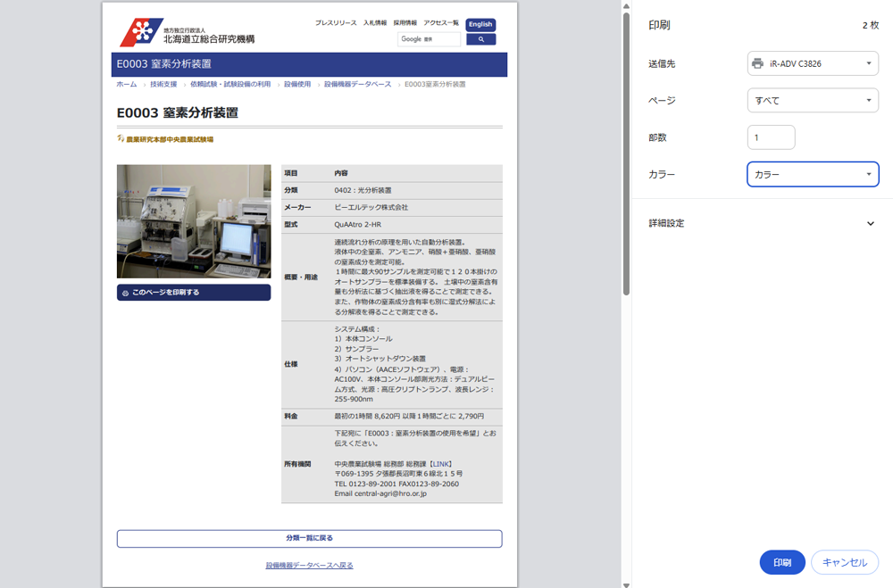This screenshot has height=588, width=893.
Task: Open the 送信先 printer dropdown
Action: (x=813, y=63)
